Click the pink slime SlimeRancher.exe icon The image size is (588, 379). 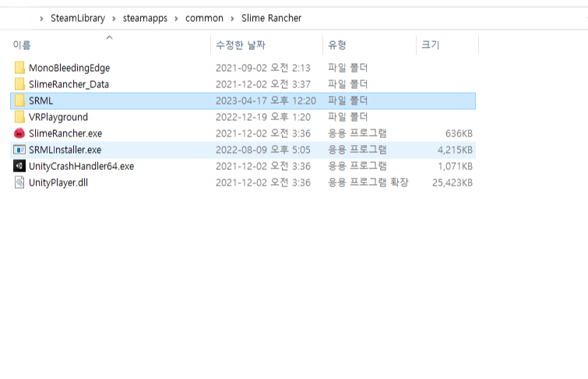point(19,133)
